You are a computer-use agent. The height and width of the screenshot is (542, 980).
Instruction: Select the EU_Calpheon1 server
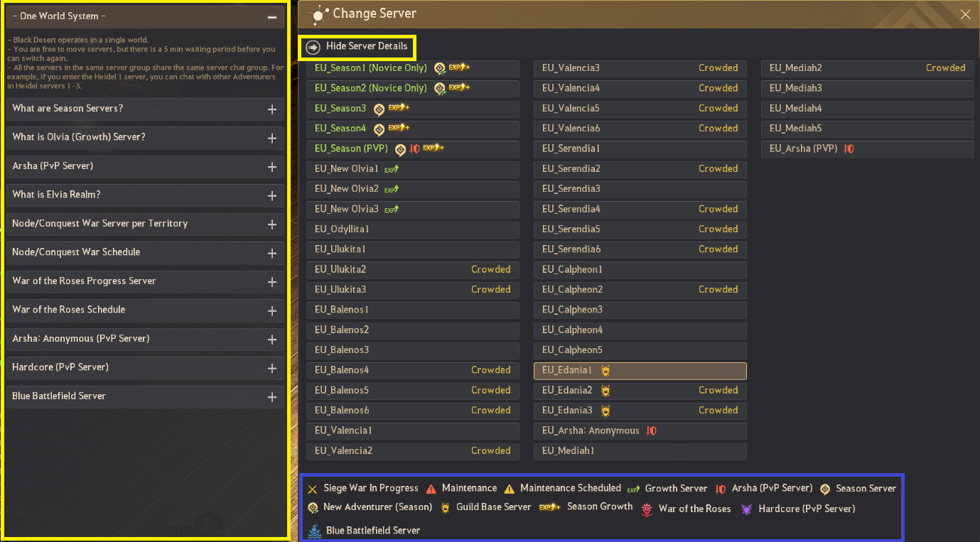(x=640, y=269)
